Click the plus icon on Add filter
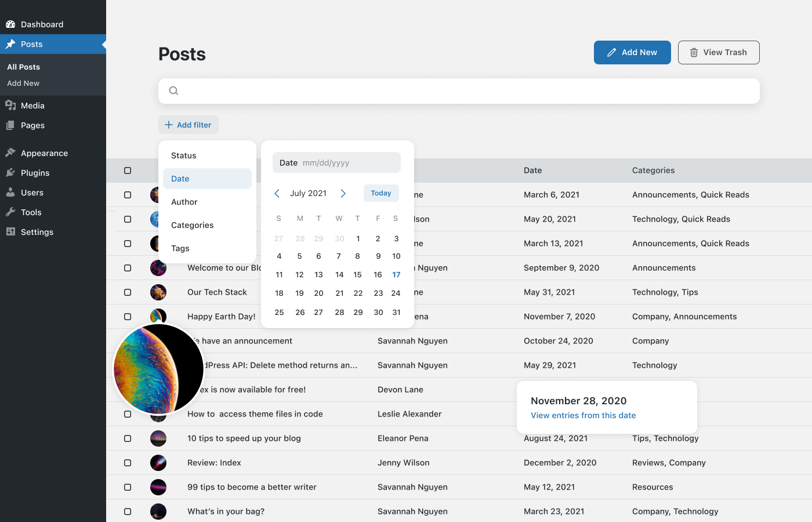Image resolution: width=812 pixels, height=522 pixels. click(169, 125)
